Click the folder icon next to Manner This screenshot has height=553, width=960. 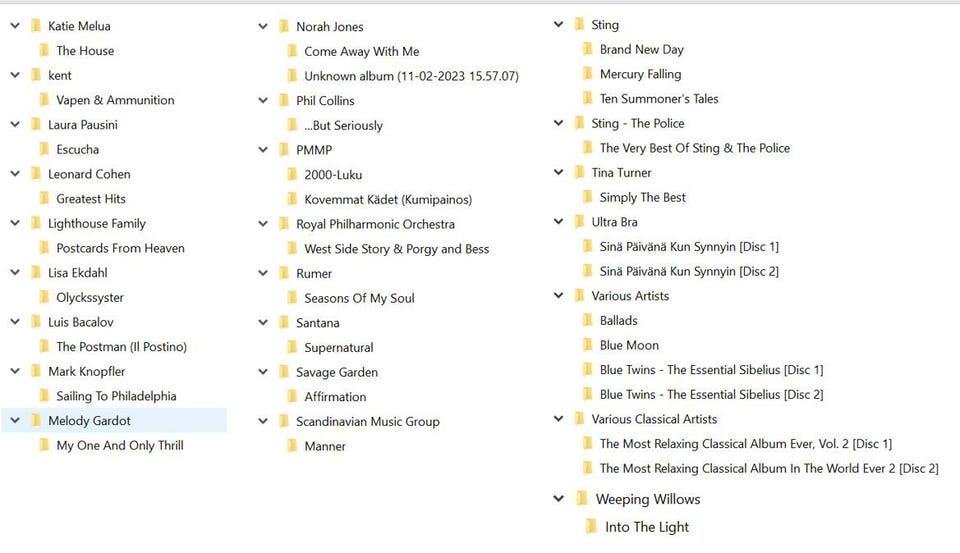tap(292, 446)
